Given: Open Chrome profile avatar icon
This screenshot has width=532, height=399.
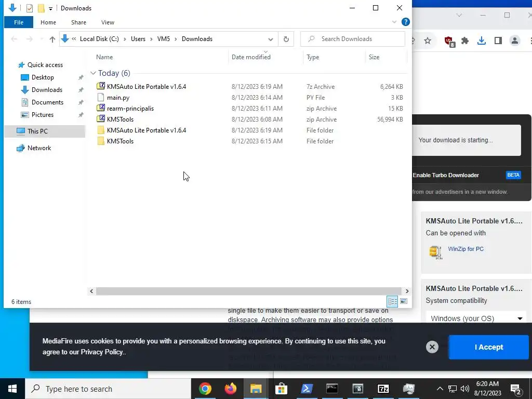Looking at the screenshot, I should 515,41.
